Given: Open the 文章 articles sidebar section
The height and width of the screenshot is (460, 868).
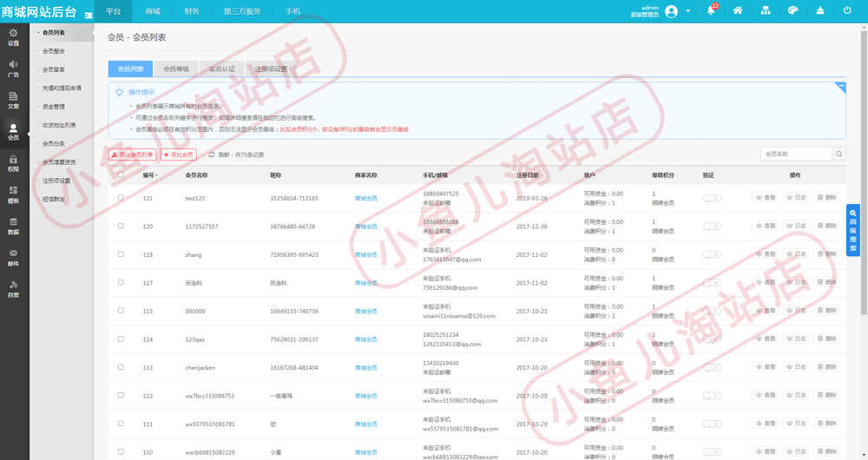Looking at the screenshot, I should tap(13, 100).
